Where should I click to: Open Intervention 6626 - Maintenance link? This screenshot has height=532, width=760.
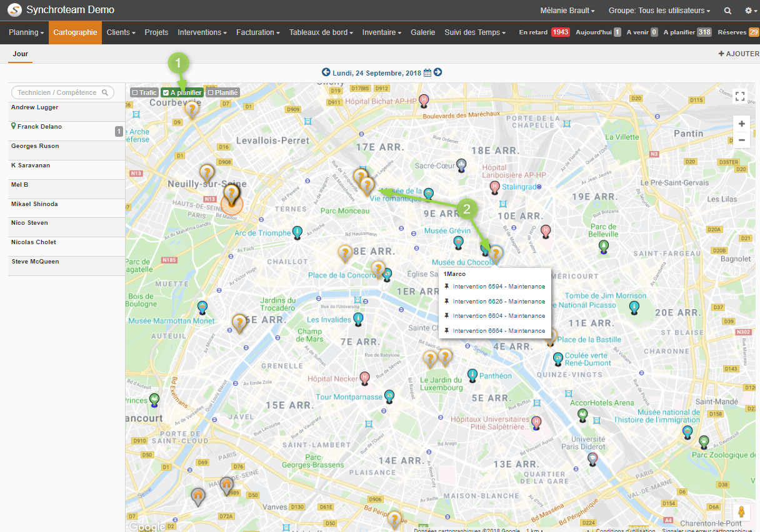[499, 302]
